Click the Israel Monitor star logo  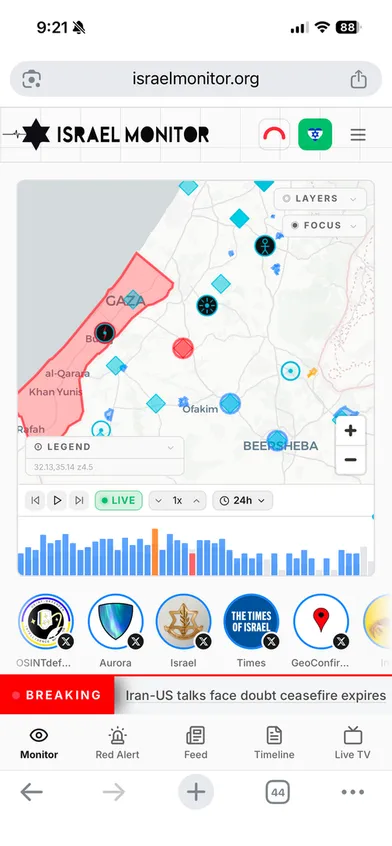coord(36,134)
